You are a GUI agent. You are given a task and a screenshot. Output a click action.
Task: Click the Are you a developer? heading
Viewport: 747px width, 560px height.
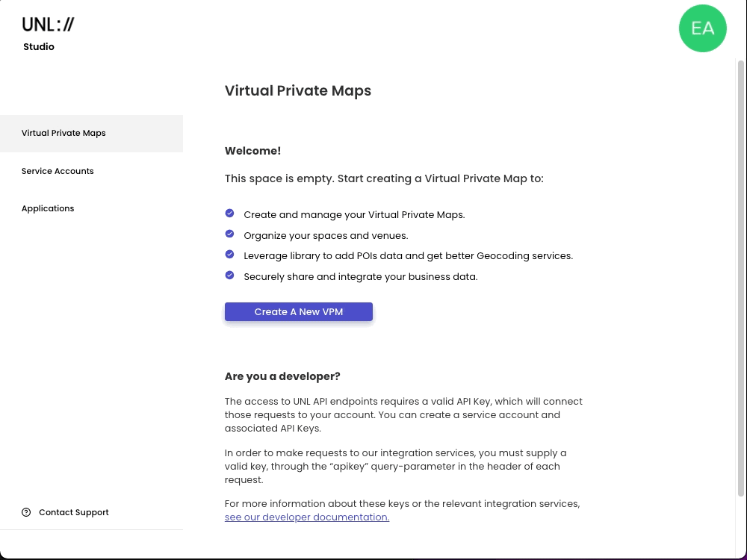(x=282, y=376)
